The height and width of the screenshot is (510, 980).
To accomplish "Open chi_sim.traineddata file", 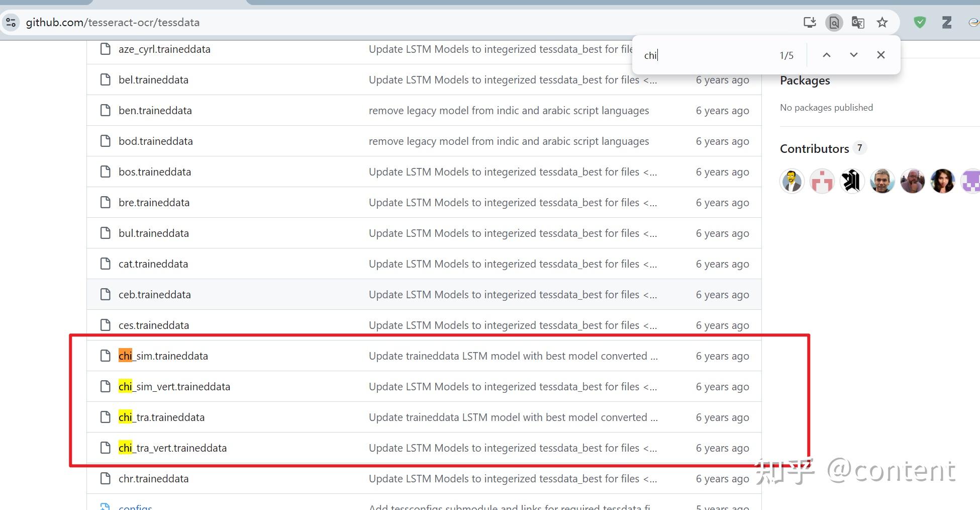I will (163, 356).
